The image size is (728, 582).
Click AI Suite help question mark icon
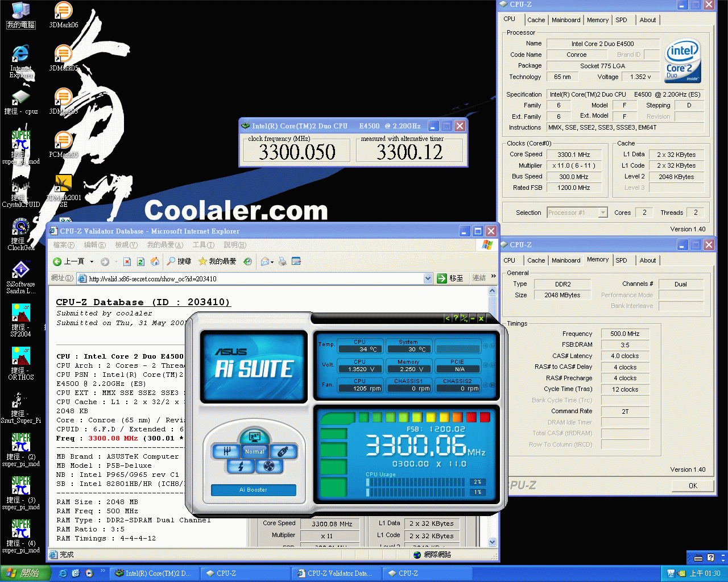[x=456, y=318]
